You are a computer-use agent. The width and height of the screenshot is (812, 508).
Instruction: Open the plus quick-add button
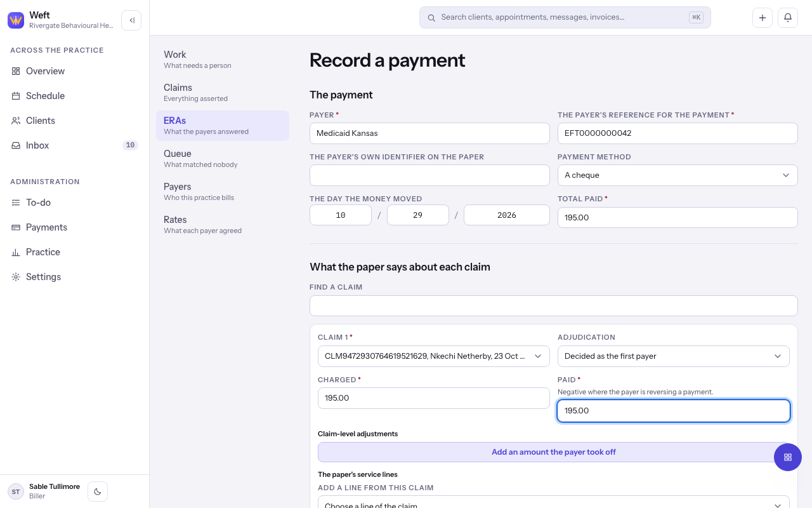[763, 18]
